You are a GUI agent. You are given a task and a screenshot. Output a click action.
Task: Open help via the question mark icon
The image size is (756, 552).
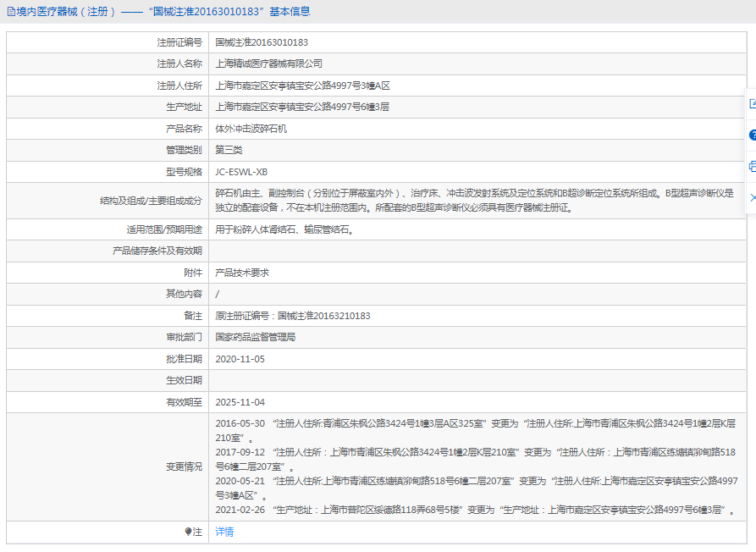coord(752,135)
